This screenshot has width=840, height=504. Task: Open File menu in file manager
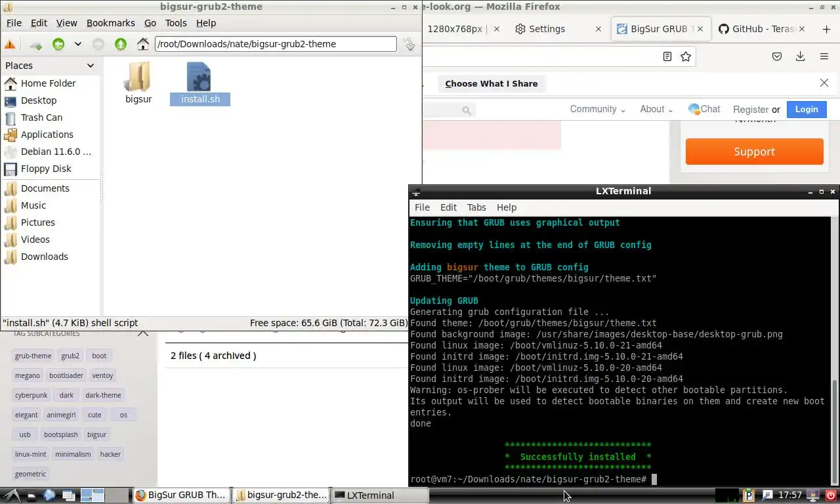(14, 22)
